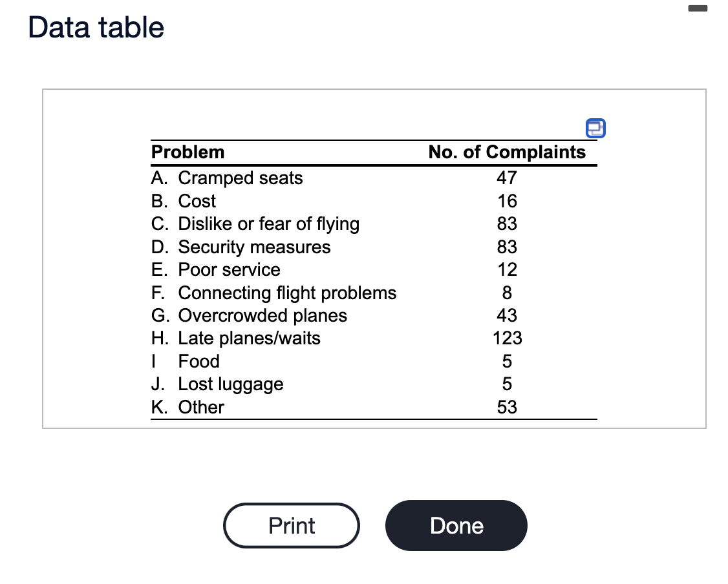
Task: Click the Poor service complaint count 12
Action: point(507,269)
